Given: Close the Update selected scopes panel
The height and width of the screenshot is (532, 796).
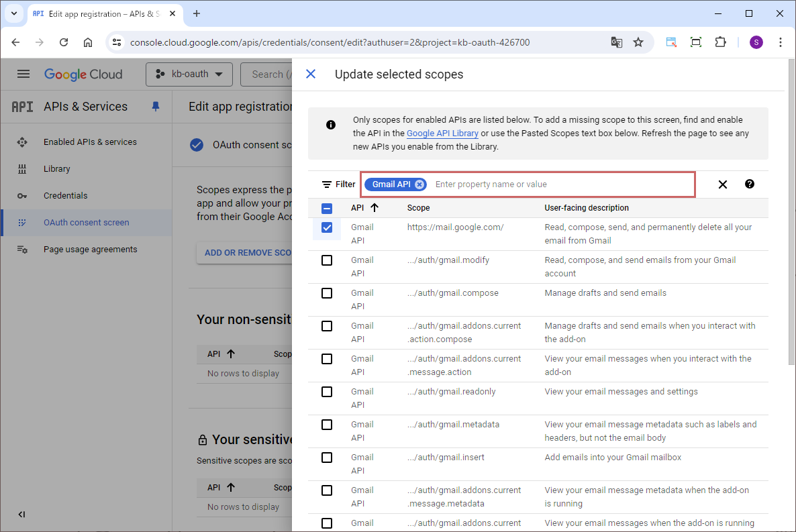Looking at the screenshot, I should point(311,74).
